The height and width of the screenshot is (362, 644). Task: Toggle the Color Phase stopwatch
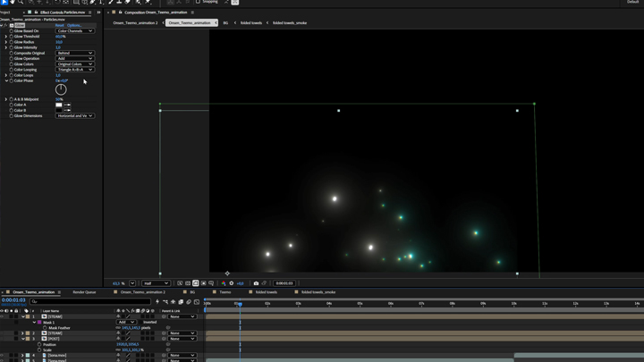click(x=11, y=80)
